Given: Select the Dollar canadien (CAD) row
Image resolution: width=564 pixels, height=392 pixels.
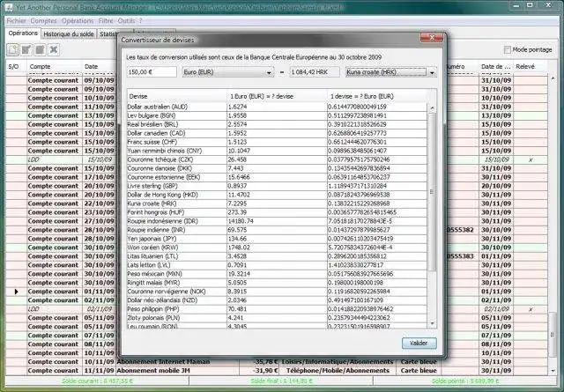Looking at the screenshot, I should click(x=277, y=133).
